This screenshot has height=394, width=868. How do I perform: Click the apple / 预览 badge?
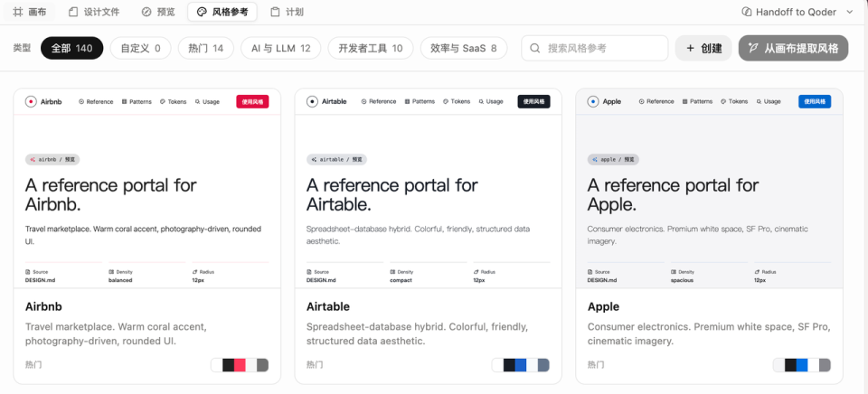[x=613, y=159]
